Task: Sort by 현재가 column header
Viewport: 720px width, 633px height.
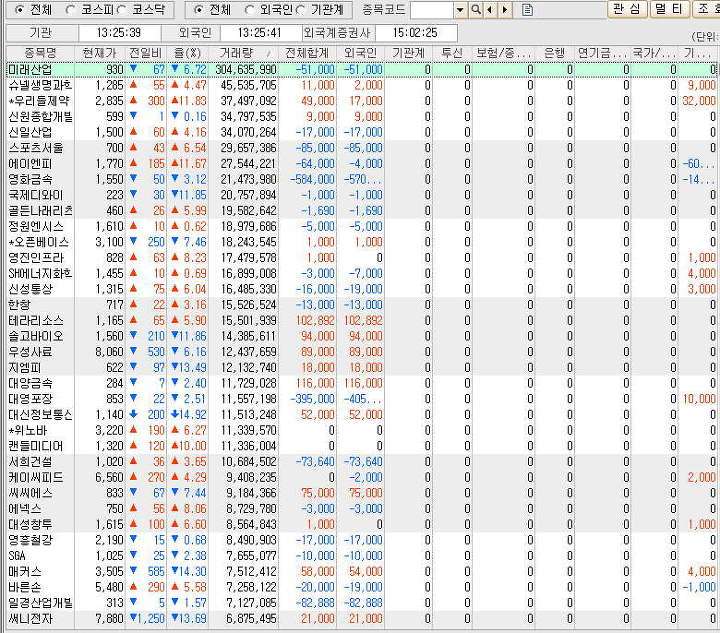Action: [x=99, y=53]
